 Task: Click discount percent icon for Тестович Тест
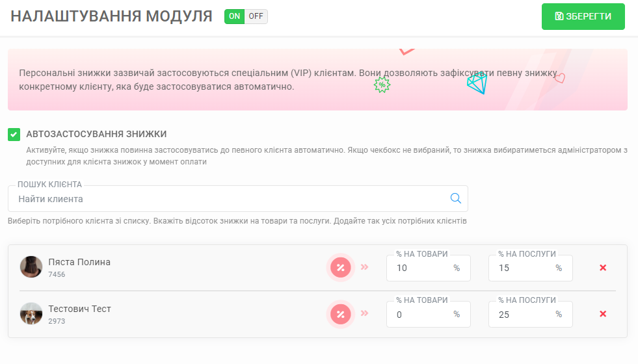click(341, 314)
